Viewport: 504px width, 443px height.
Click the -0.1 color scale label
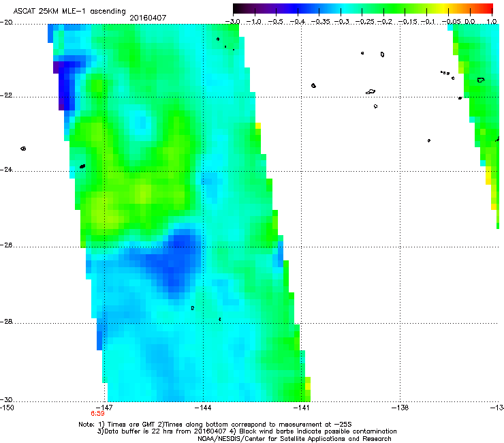point(428,22)
